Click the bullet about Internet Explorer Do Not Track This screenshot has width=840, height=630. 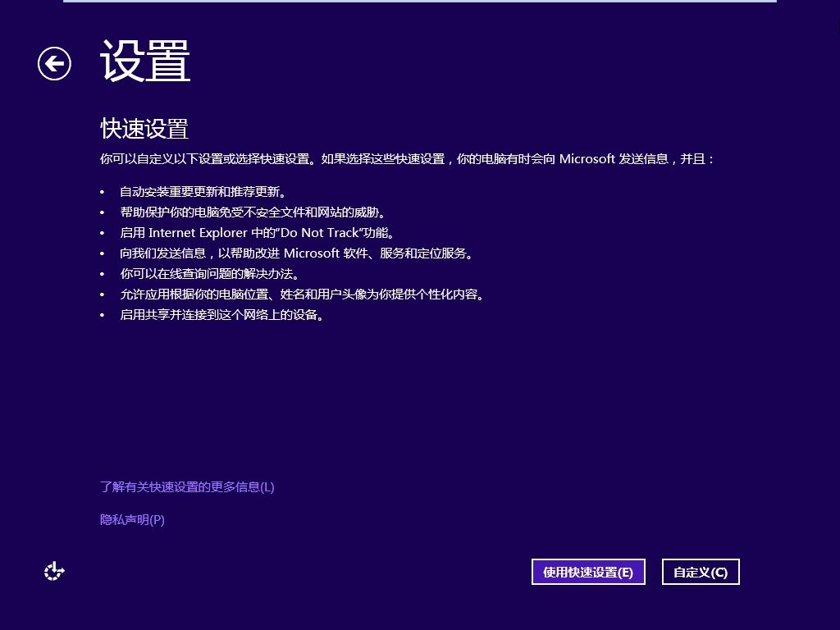click(x=258, y=232)
